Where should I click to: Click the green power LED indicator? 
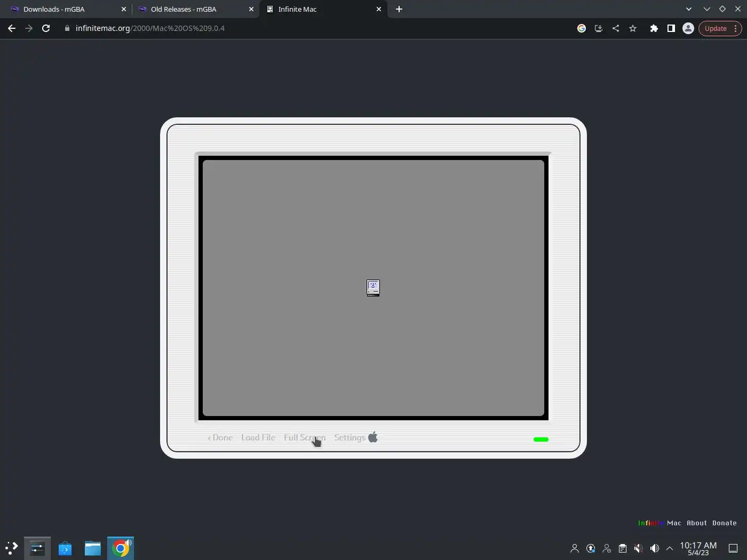click(x=541, y=439)
